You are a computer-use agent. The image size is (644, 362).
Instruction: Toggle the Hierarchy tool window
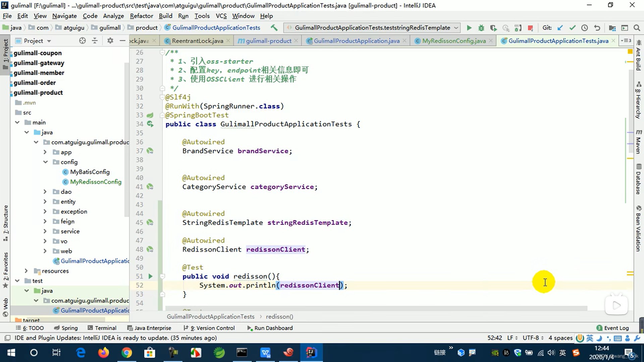639,100
